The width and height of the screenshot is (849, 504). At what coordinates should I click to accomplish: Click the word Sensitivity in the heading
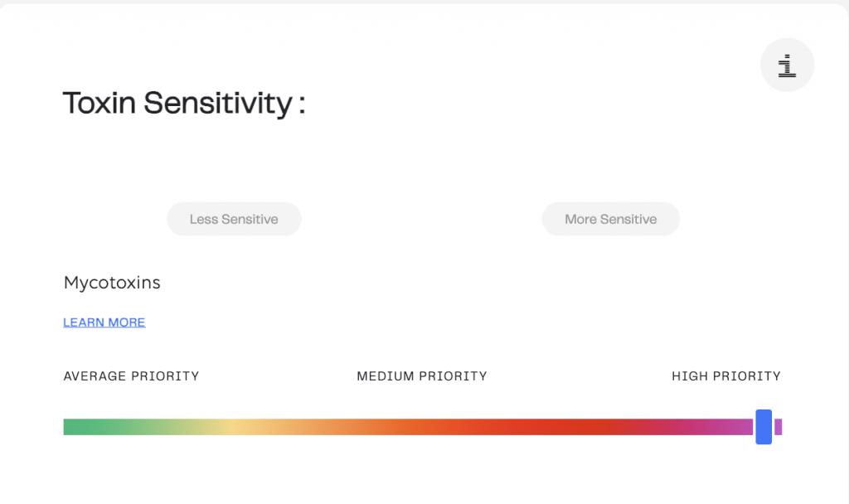(x=218, y=104)
